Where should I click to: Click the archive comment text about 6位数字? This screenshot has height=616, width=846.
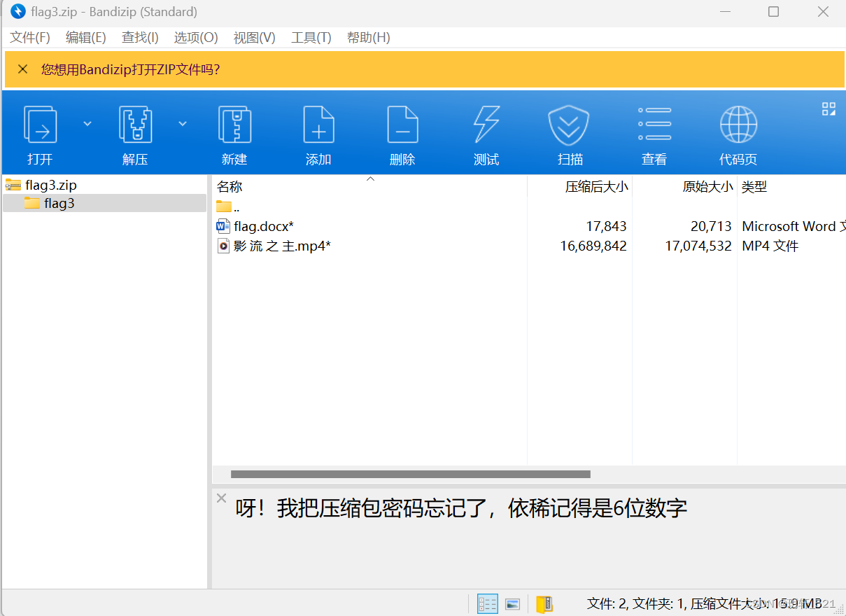click(x=461, y=508)
